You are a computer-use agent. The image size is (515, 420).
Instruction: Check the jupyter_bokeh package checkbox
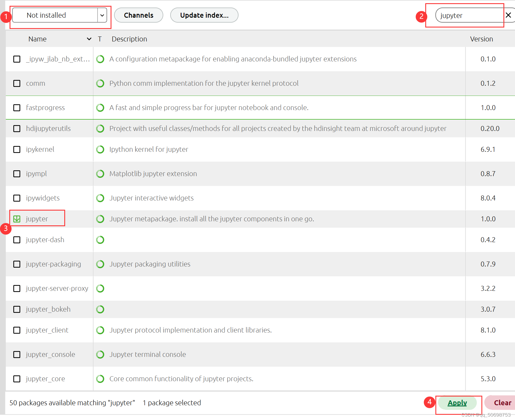17,309
